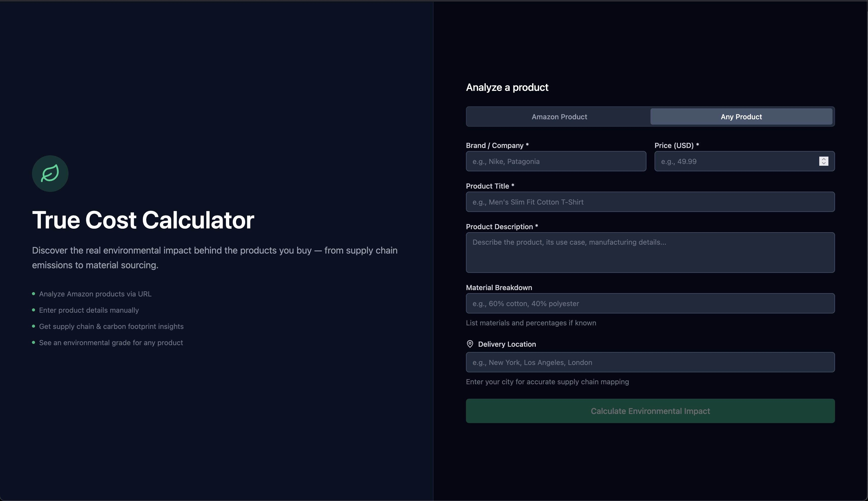Click the Material Breakdown input
The height and width of the screenshot is (501, 868).
pos(650,304)
